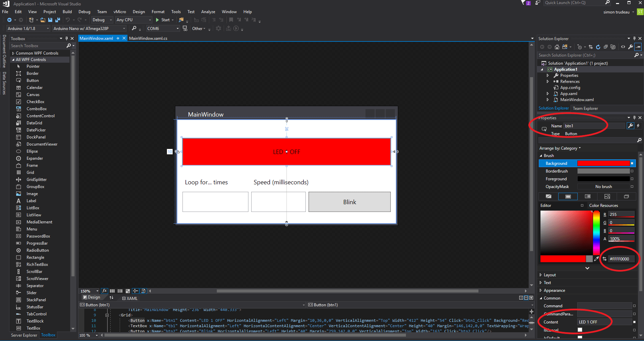This screenshot has width=644, height=341.
Task: Select the gradient brush type in Brush editor
Action: tap(588, 196)
